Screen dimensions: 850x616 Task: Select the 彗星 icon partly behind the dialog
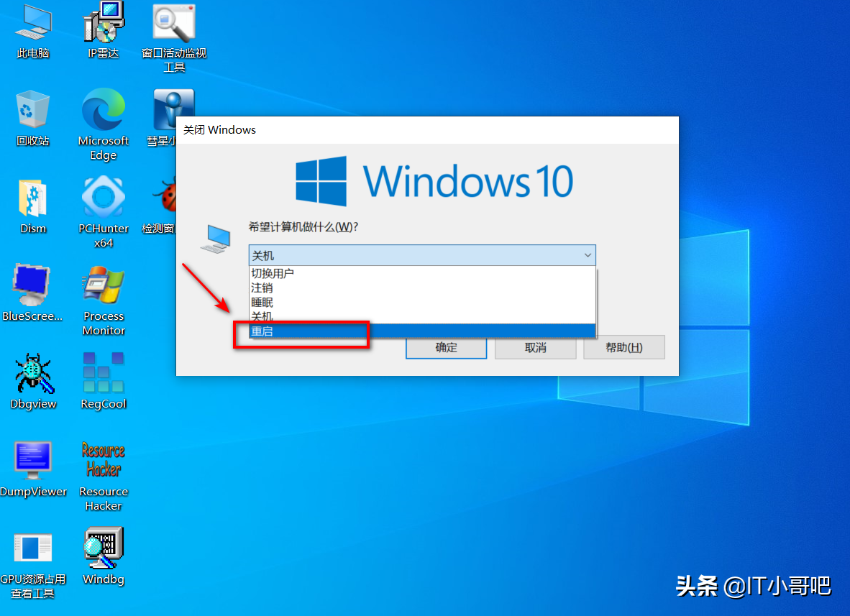tap(164, 118)
